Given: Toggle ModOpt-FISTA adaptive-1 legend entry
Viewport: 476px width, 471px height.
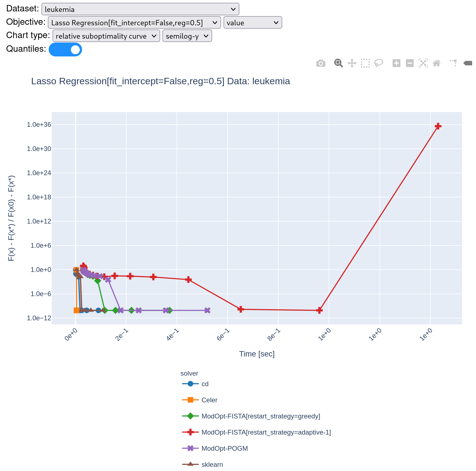Looking at the screenshot, I should click(257, 432).
